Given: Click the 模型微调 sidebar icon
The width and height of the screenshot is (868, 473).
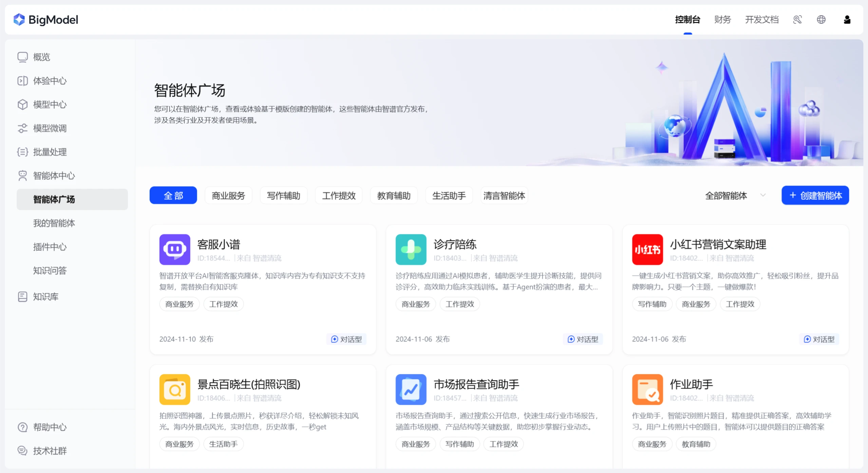Looking at the screenshot, I should click(22, 128).
